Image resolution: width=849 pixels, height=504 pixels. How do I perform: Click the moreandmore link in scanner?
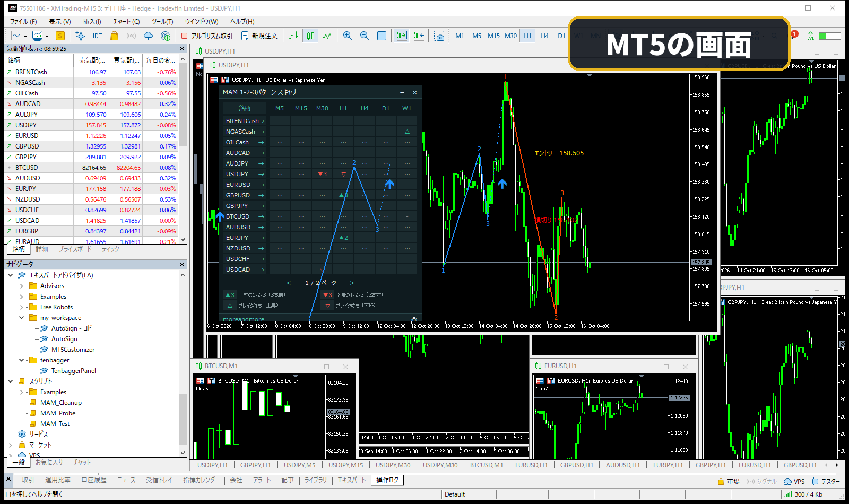pyautogui.click(x=244, y=319)
